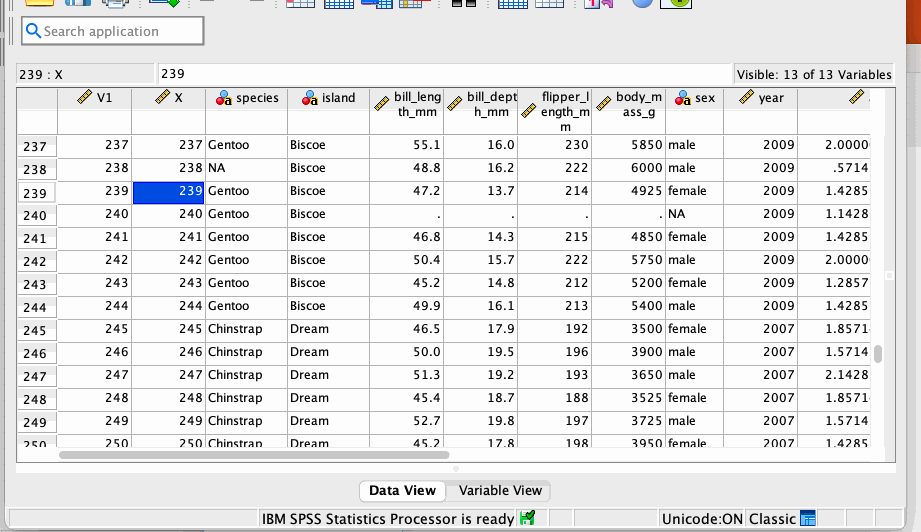
Task: Click the species nominal variable icon
Action: pyautogui.click(x=225, y=98)
